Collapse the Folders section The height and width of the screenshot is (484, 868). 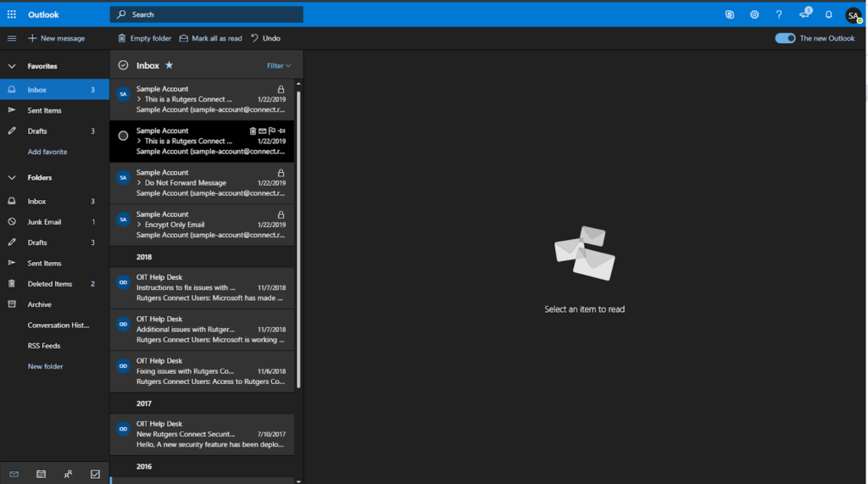pyautogui.click(x=12, y=178)
